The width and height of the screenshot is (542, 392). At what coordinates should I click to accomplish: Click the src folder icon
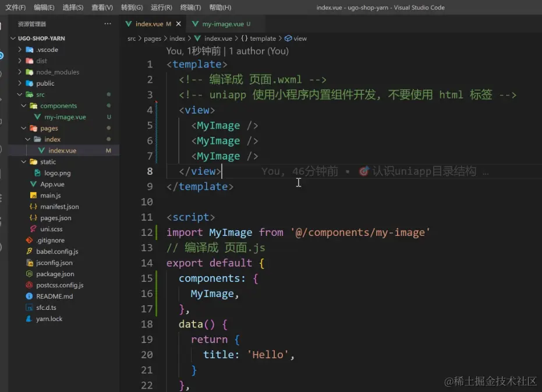point(30,94)
